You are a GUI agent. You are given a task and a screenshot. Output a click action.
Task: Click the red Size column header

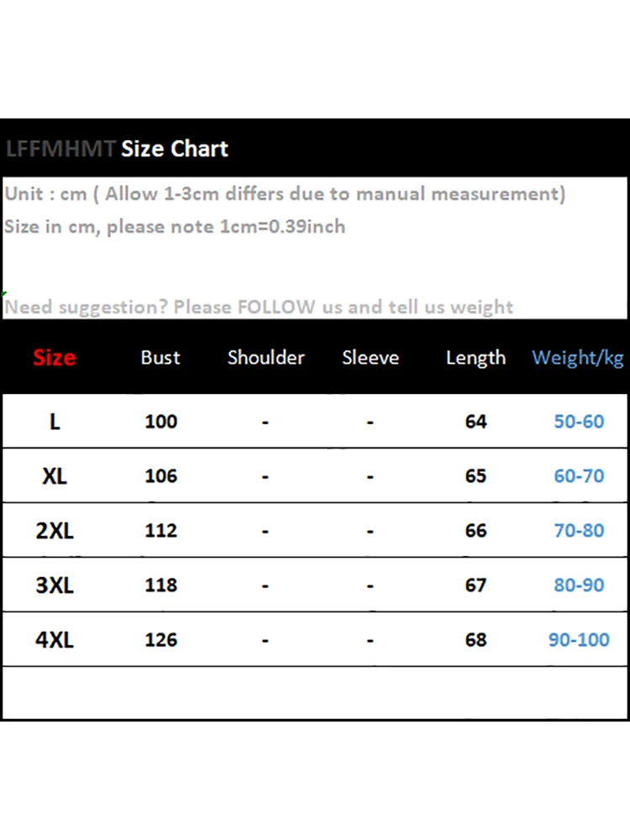[x=55, y=358]
